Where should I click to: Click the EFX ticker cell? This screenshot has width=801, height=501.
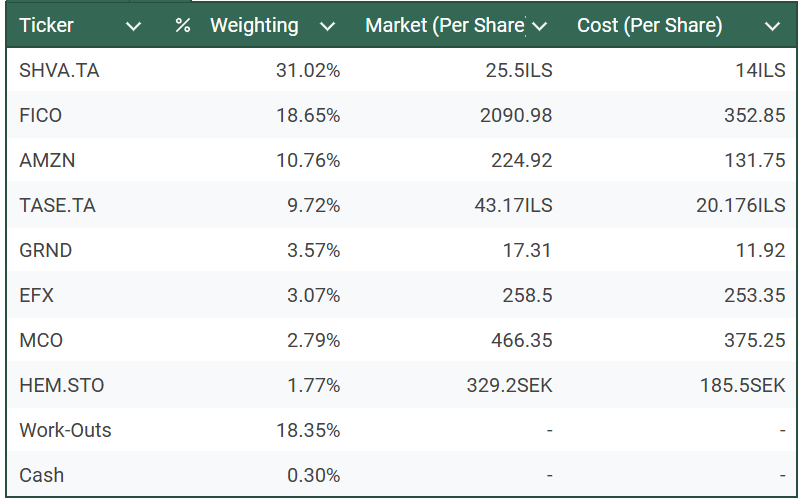(x=36, y=295)
